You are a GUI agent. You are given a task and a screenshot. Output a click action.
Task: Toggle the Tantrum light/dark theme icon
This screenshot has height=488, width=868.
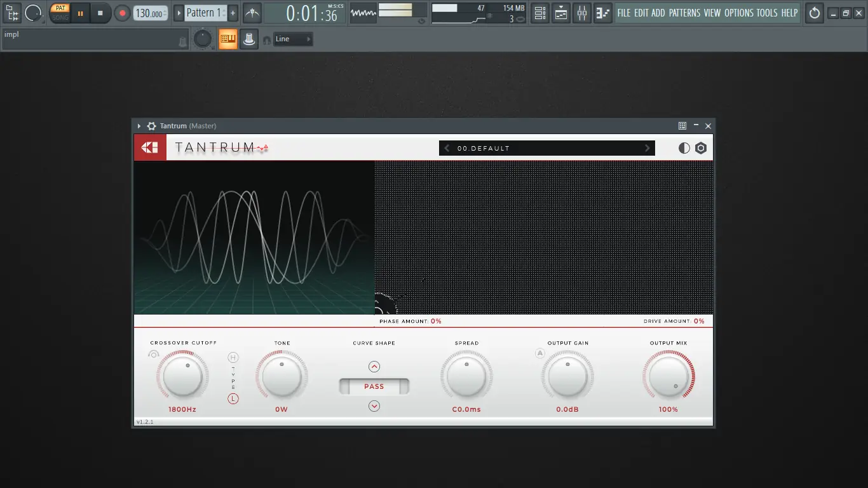(x=684, y=148)
